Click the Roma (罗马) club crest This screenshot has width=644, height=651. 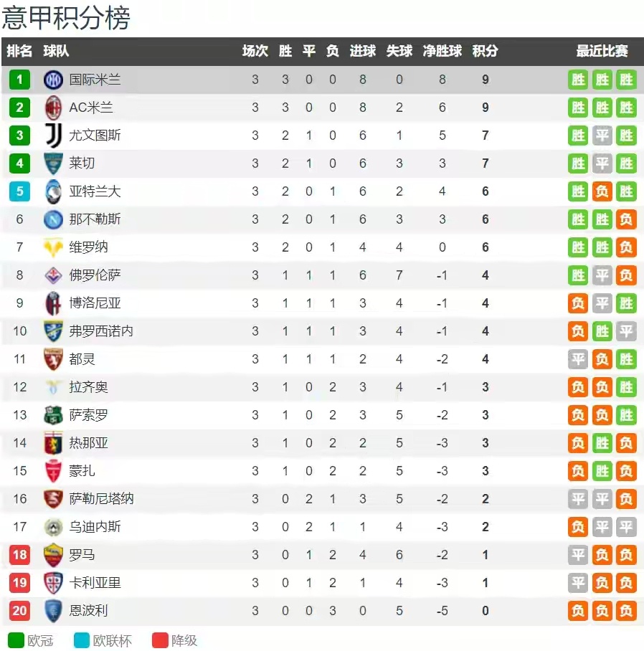54,555
